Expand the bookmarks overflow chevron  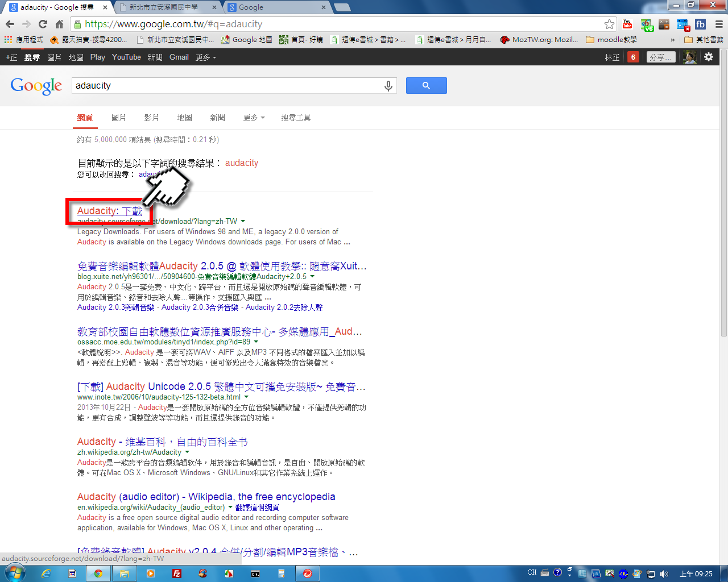pyautogui.click(x=673, y=40)
